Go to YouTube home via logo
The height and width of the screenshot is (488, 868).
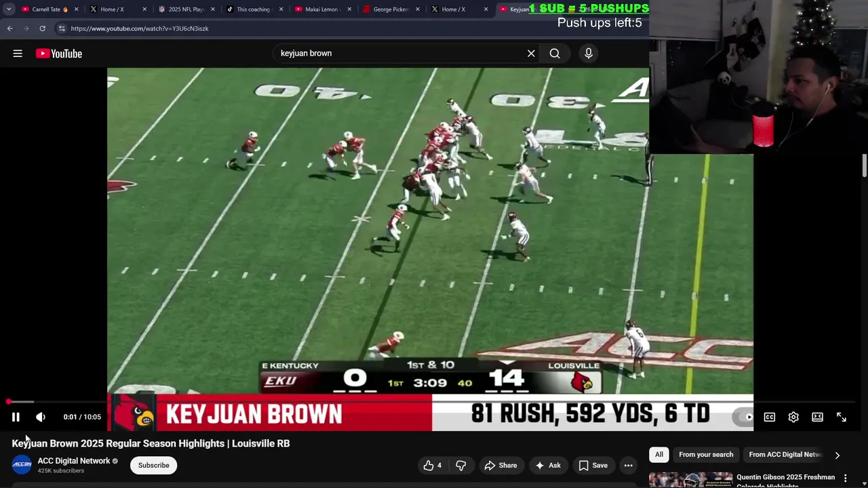pos(59,54)
